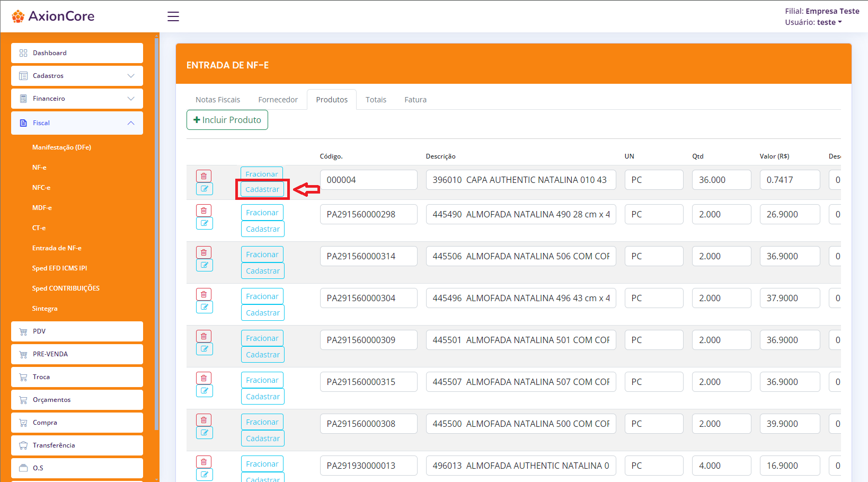Image resolution: width=868 pixels, height=482 pixels.
Task: Delete the row PA291560000314
Action: [x=204, y=252]
